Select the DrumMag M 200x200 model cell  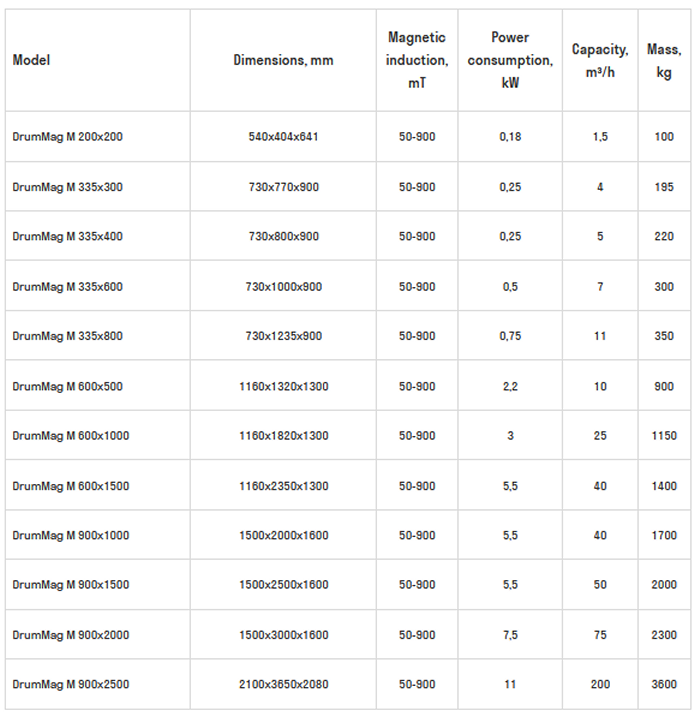(x=67, y=137)
